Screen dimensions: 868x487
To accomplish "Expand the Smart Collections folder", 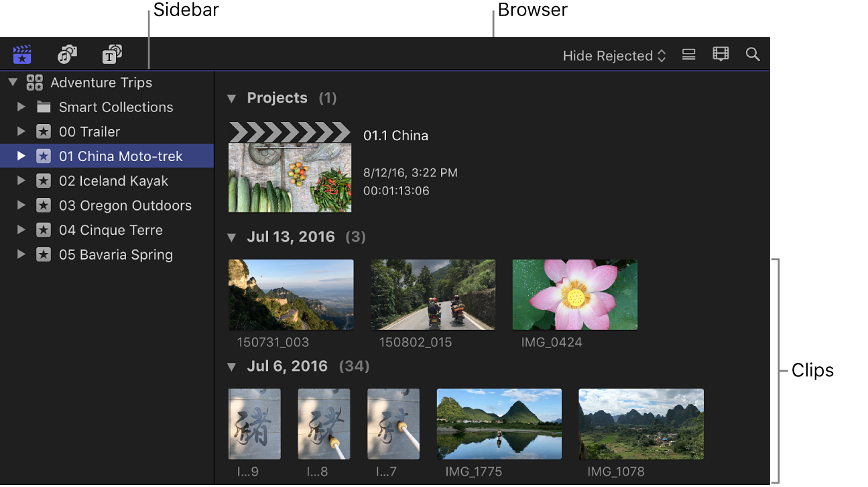I will point(21,107).
